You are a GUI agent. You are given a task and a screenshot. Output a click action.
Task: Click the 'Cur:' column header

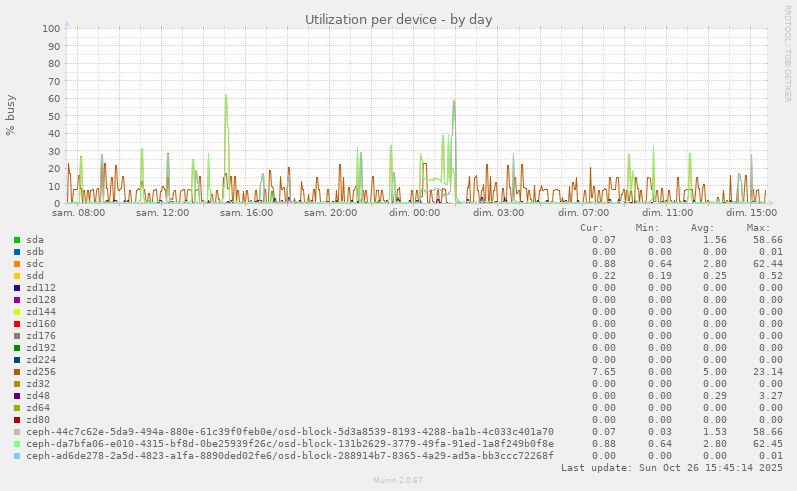(591, 228)
